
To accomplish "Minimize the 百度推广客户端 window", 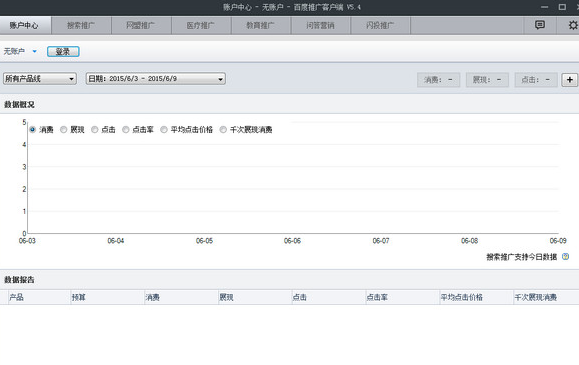I will (544, 7).
